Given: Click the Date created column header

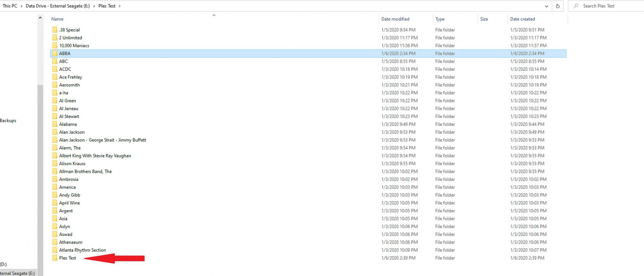Looking at the screenshot, I should pyautogui.click(x=522, y=19).
